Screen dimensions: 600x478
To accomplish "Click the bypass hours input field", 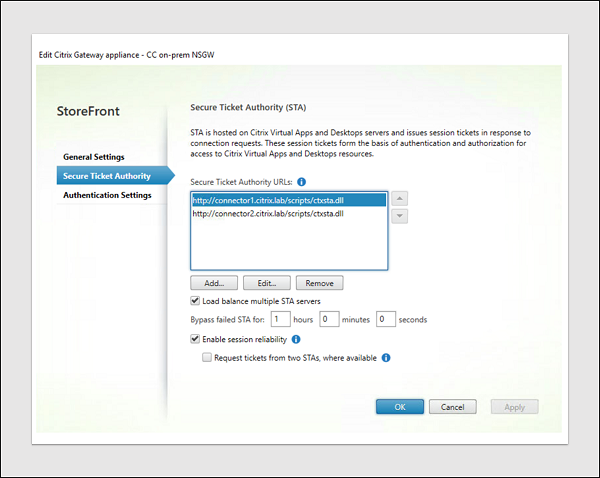I will pyautogui.click(x=280, y=319).
